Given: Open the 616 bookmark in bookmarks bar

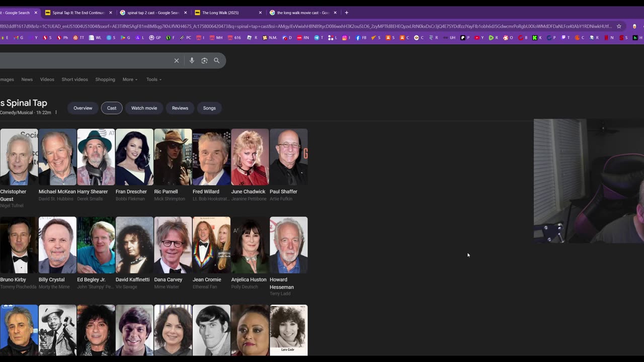Looking at the screenshot, I should (234, 38).
